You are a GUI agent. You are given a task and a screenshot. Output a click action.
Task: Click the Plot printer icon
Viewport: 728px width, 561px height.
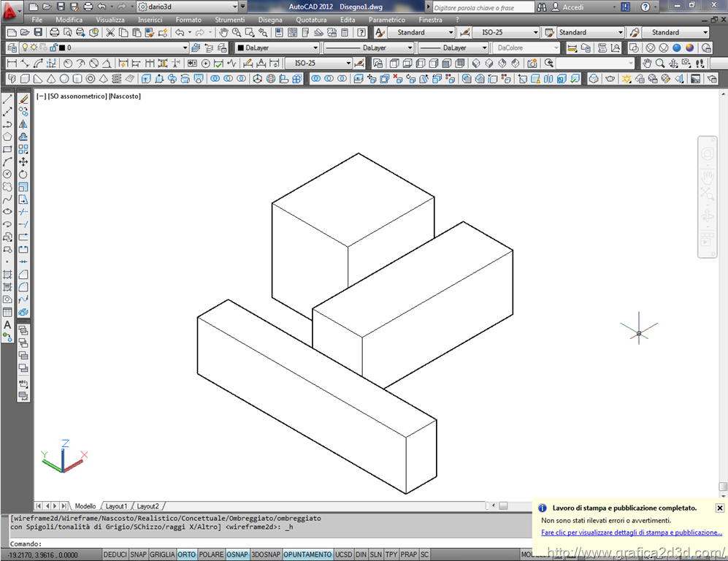[x=55, y=33]
